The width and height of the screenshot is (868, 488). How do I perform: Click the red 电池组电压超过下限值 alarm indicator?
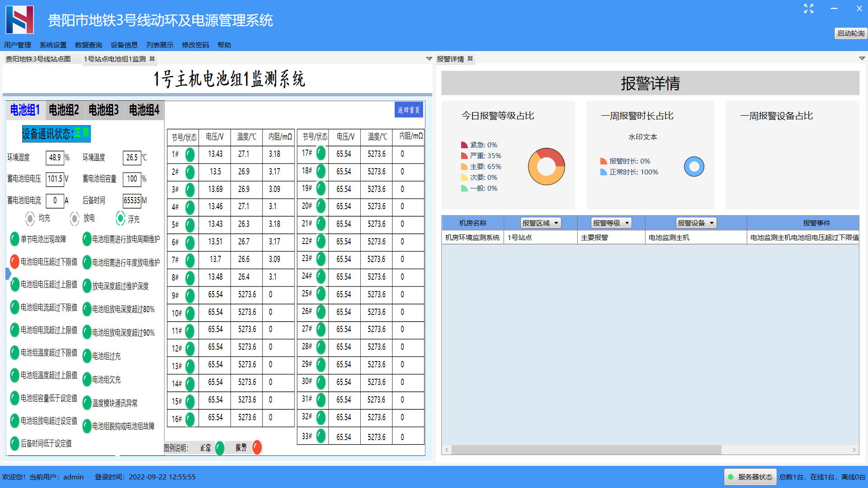14,261
